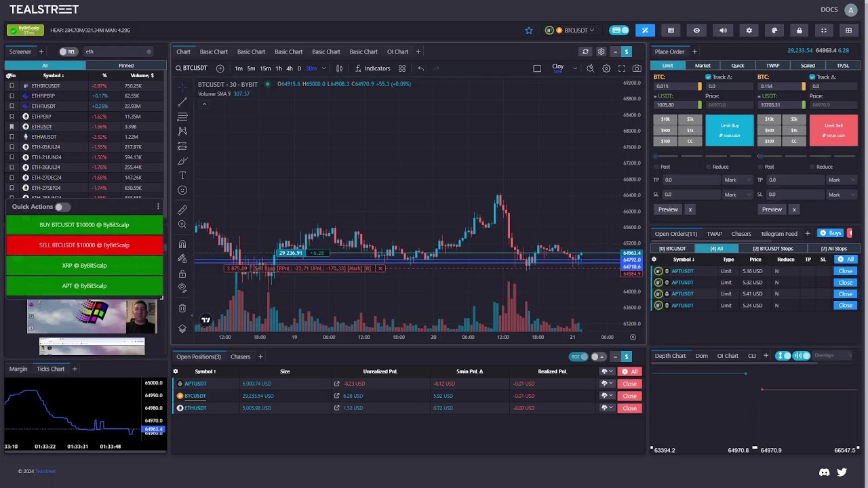Expand the chart timeframe dropdown arrow
The width and height of the screenshot is (868, 488).
click(323, 68)
